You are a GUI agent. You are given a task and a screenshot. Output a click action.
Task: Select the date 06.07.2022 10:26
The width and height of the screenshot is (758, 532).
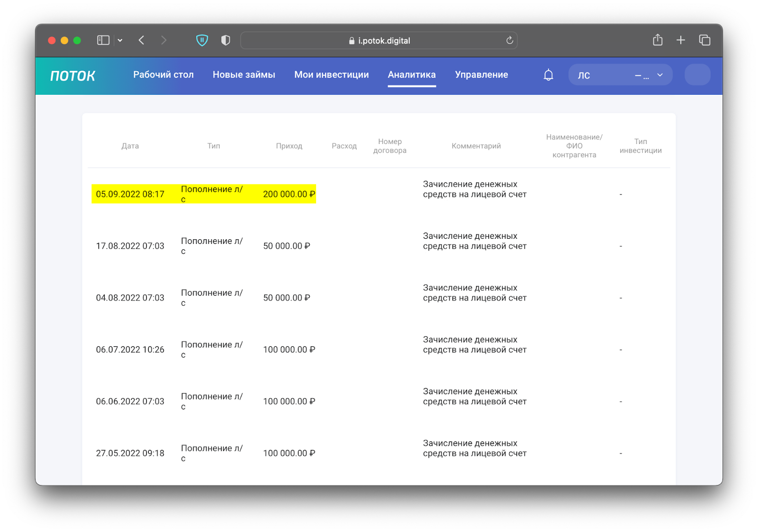130,350
